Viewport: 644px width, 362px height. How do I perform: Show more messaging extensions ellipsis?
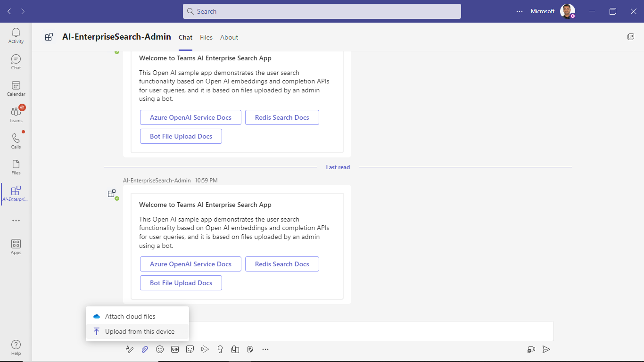click(265, 349)
